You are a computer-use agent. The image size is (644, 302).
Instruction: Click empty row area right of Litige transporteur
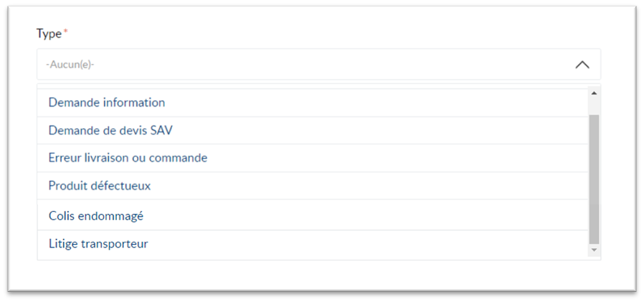(368, 244)
